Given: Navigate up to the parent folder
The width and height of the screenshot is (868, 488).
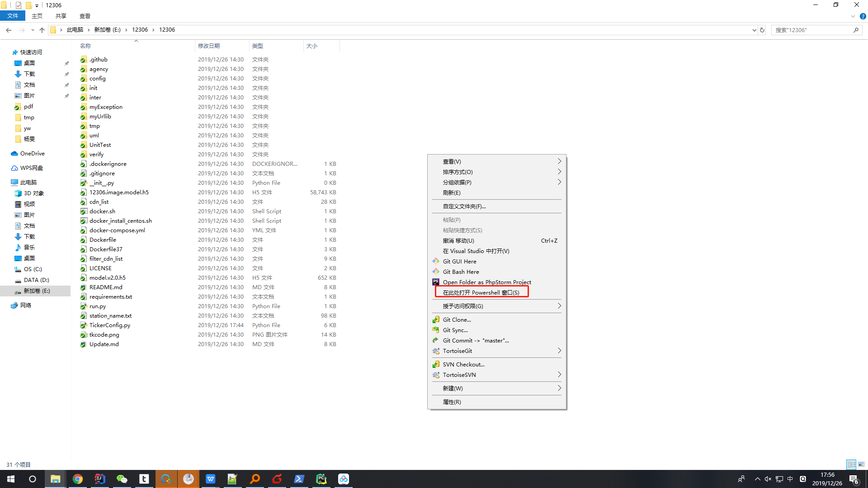Looking at the screenshot, I should (x=42, y=30).
